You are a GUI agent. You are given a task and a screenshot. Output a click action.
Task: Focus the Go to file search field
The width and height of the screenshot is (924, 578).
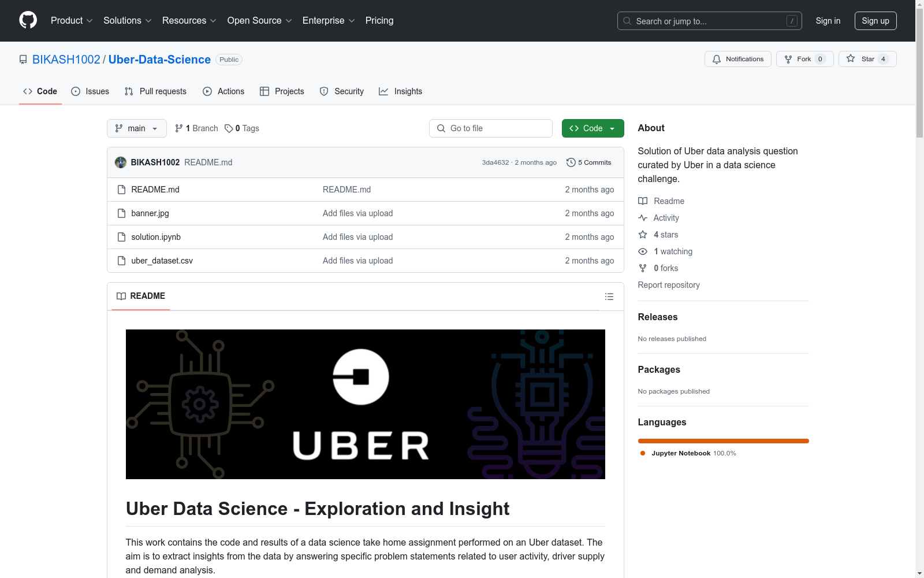491,128
